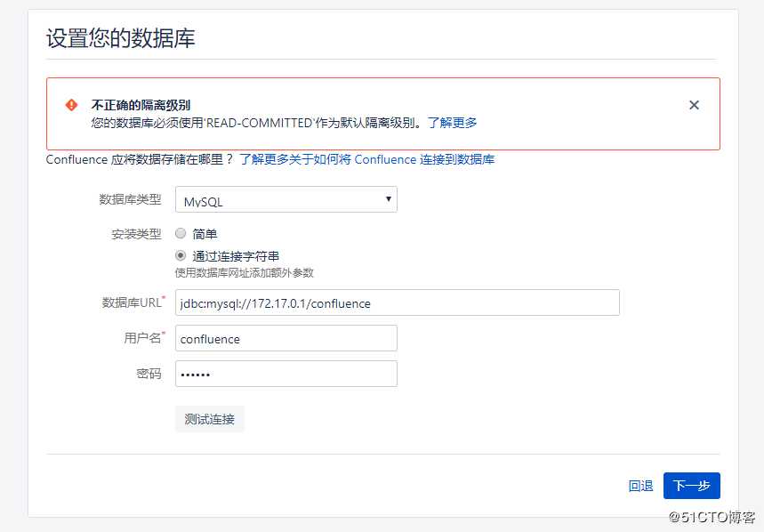Click the 不正确的隔离级别 error title
This screenshot has height=532, width=764.
(x=141, y=105)
